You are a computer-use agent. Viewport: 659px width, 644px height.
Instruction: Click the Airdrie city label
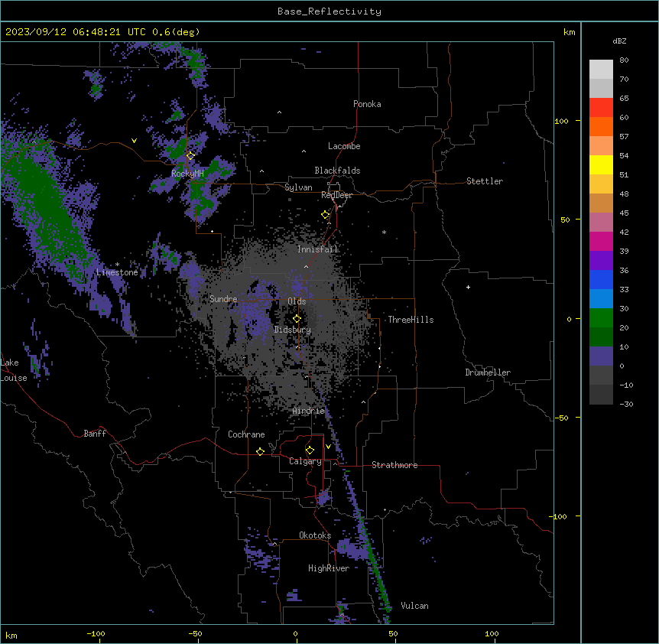coord(309,411)
